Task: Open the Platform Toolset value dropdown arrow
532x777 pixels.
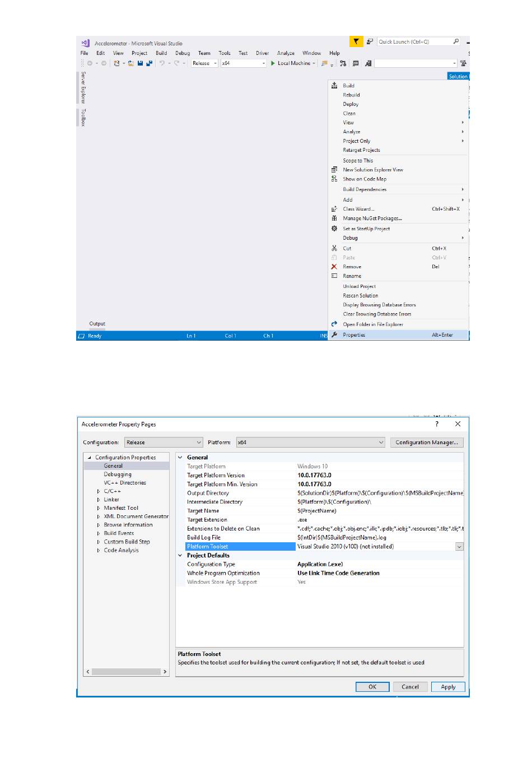Action: (x=459, y=547)
